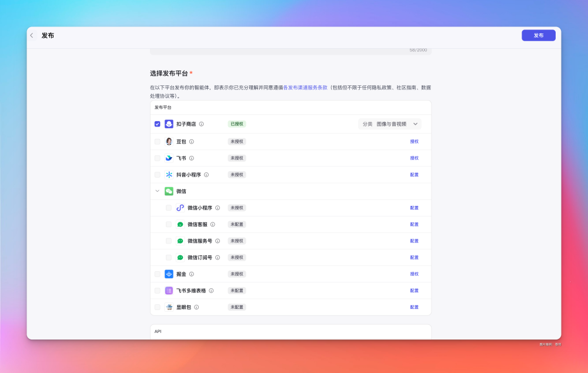Check the 微信客服 checkbox

[169, 224]
